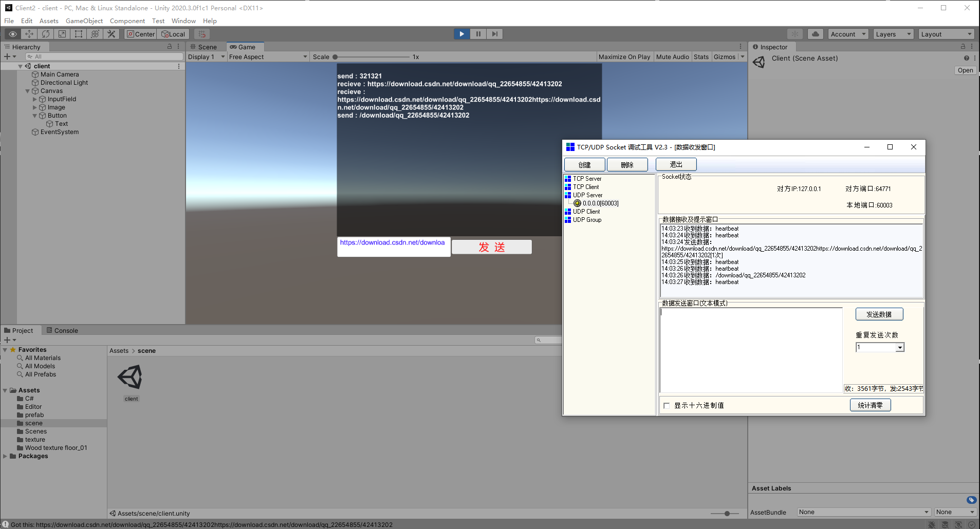This screenshot has width=980, height=529.
Task: Click the 发送数据 button
Action: (879, 314)
